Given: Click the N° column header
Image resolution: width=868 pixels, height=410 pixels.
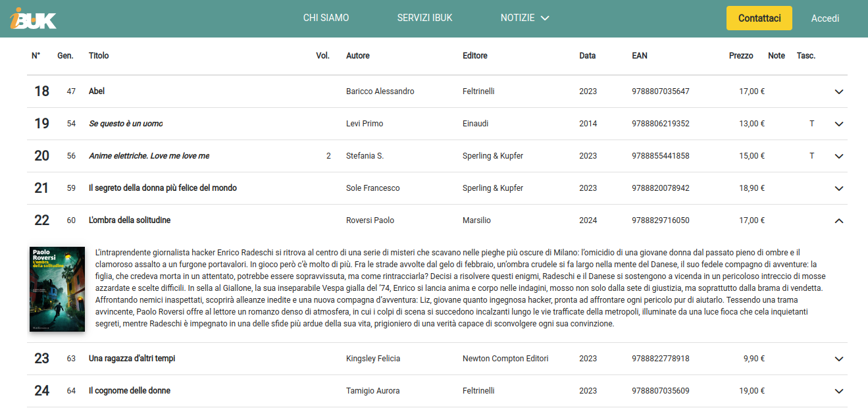Looking at the screenshot, I should pyautogui.click(x=36, y=56).
